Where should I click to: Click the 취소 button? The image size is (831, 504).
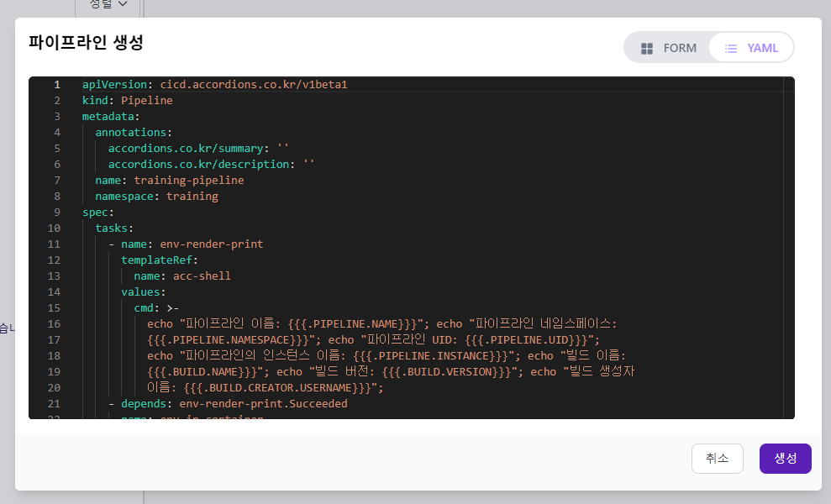pos(717,459)
